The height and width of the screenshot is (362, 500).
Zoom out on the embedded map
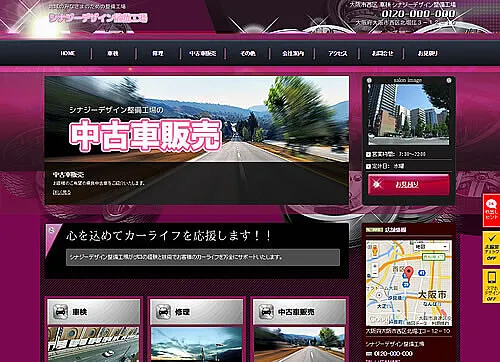[375, 273]
